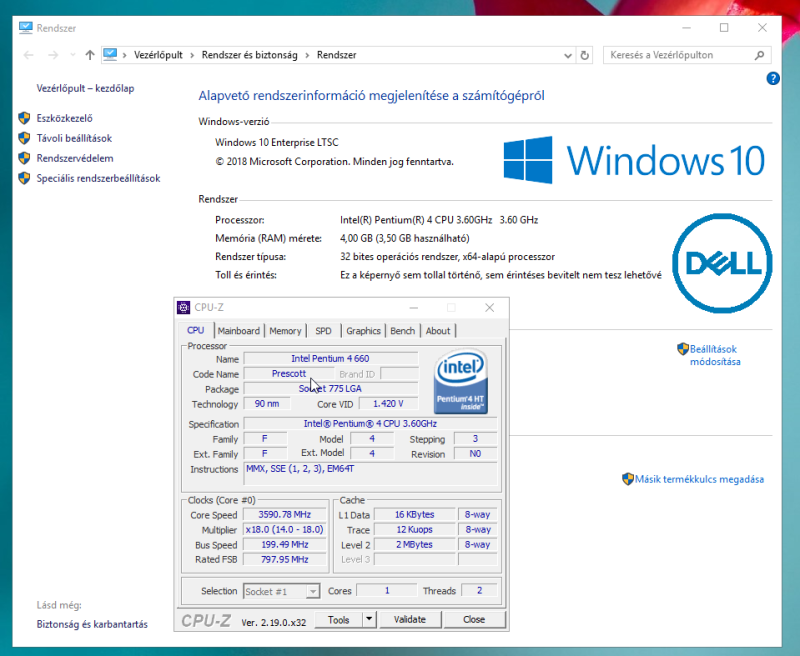Click the Rendszer window title icon

coord(26,28)
